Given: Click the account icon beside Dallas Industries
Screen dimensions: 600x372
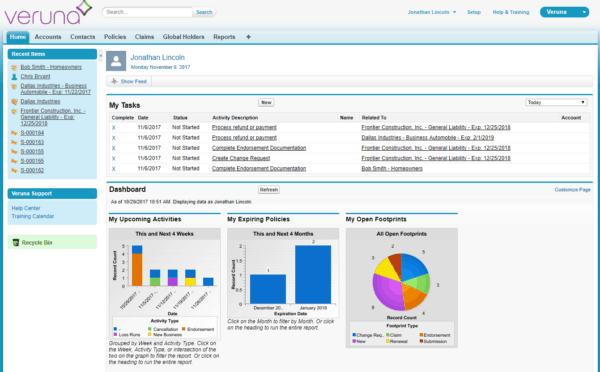Looking at the screenshot, I should 14,101.
